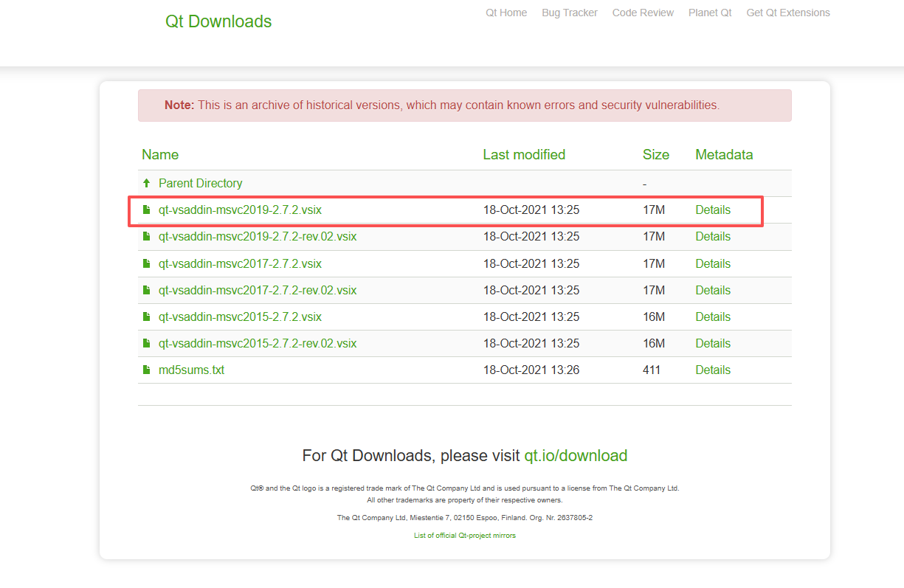Open the Bug Tracker nav link
Screen dimensions: 904x588
click(x=570, y=13)
